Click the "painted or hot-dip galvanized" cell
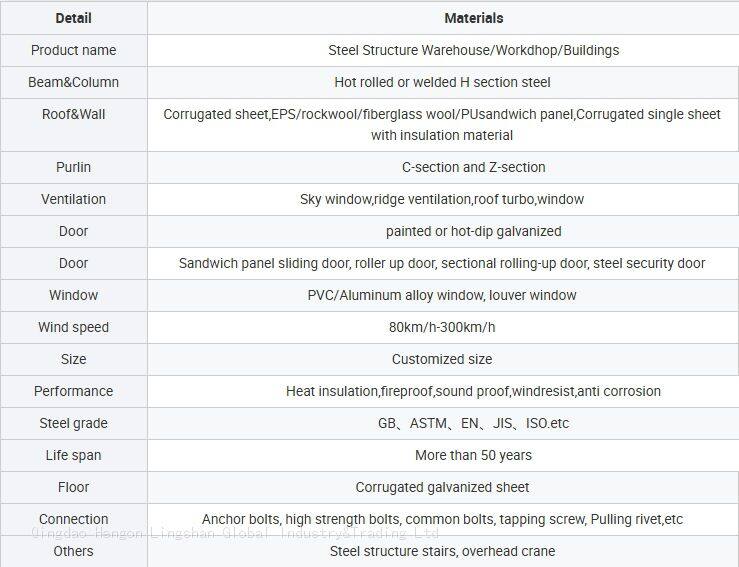Screen dimensions: 739x567 (473, 231)
